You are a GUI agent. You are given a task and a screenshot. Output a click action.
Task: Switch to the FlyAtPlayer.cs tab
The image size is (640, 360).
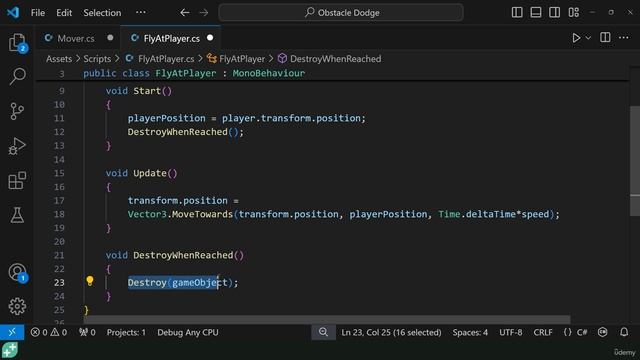point(171,38)
